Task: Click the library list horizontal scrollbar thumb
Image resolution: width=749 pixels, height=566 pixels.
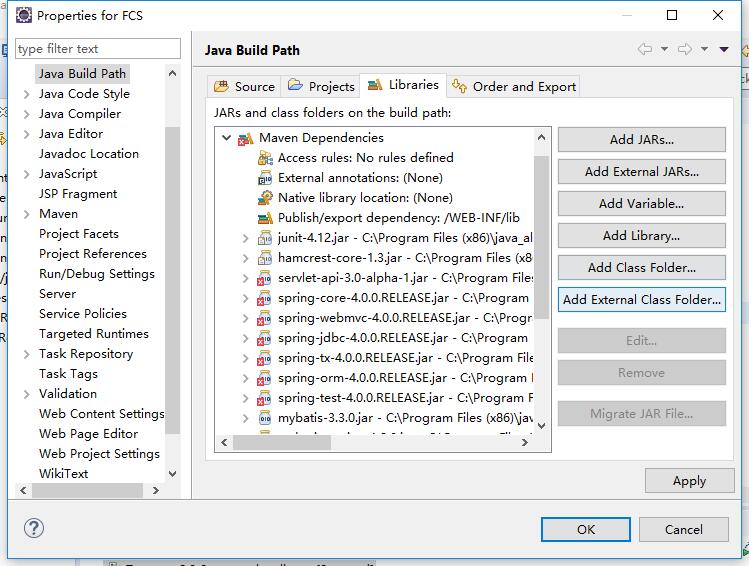Action: (x=282, y=442)
